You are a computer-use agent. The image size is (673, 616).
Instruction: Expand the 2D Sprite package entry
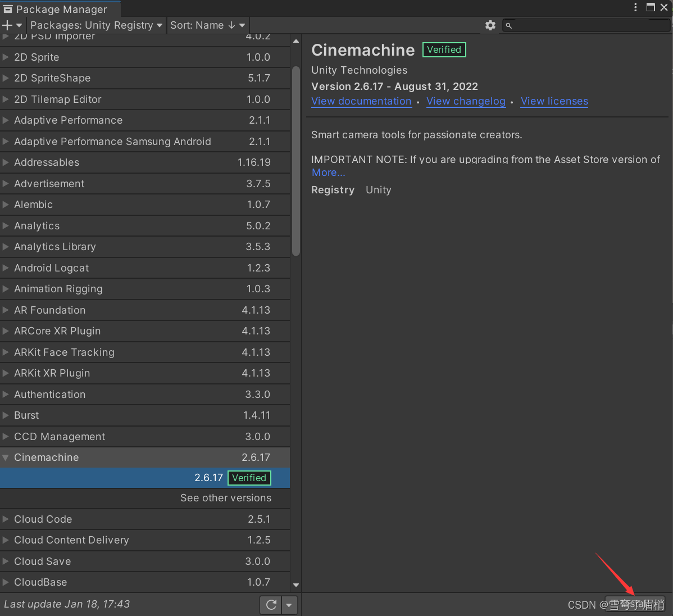[6, 57]
